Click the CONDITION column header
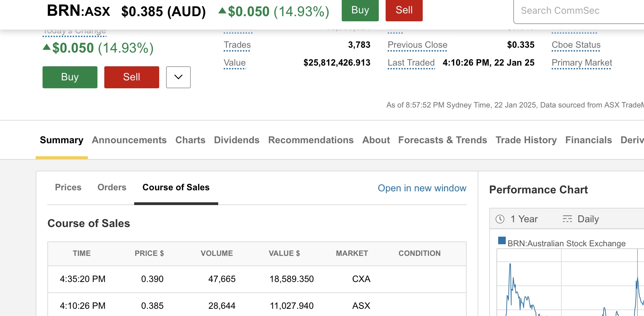The width and height of the screenshot is (644, 316). pos(420,253)
